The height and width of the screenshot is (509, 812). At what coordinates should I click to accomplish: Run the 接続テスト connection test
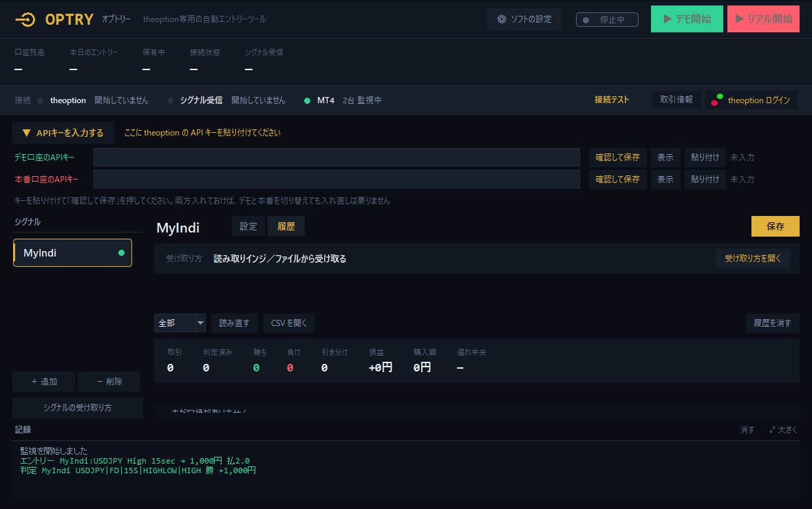[612, 100]
